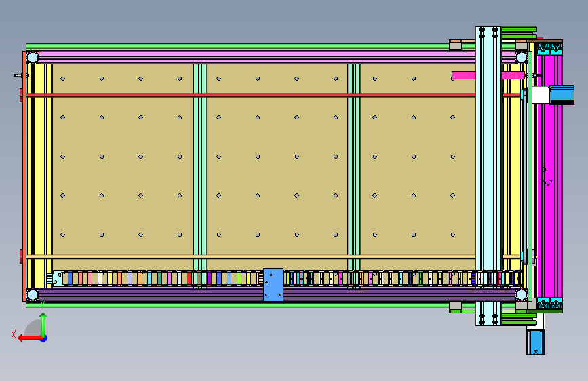Select the magenta vertical beam
The height and width of the screenshot is (381, 588).
click(x=550, y=176)
